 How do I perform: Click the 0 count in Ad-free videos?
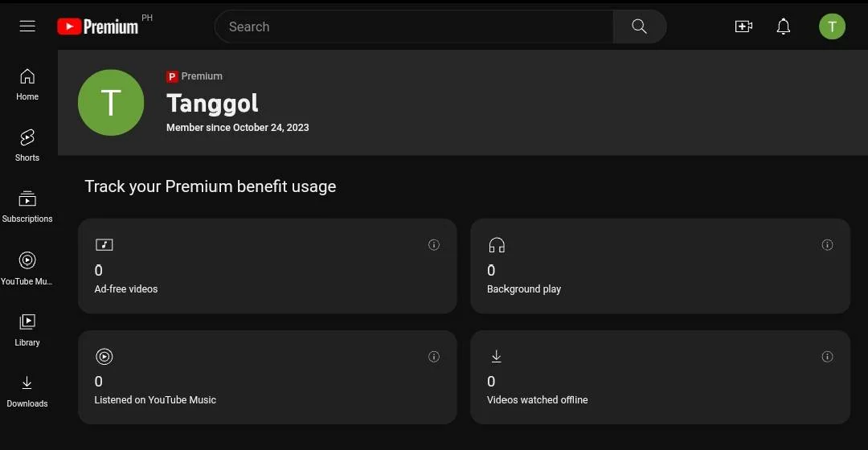pos(99,270)
